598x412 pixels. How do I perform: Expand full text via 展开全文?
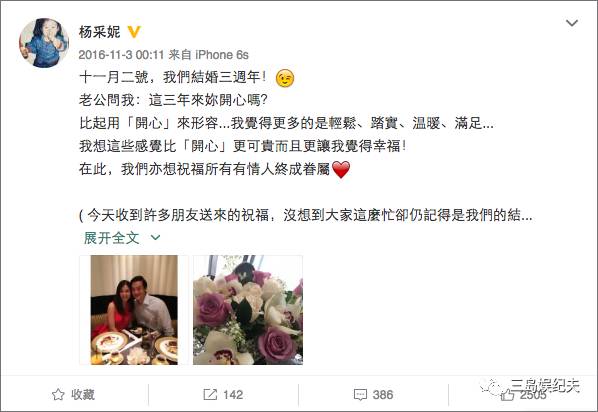tap(111, 238)
